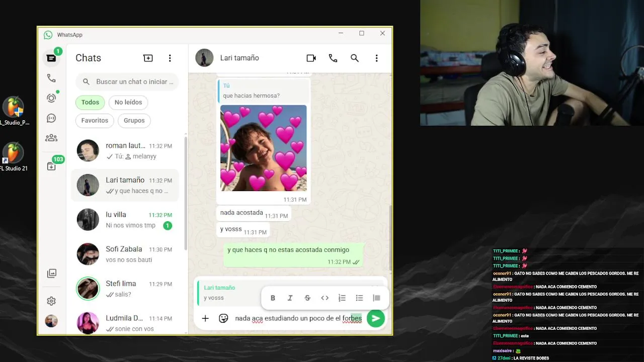Open Archived chats icon with 103 badge
The height and width of the screenshot is (362, 644).
(x=51, y=166)
